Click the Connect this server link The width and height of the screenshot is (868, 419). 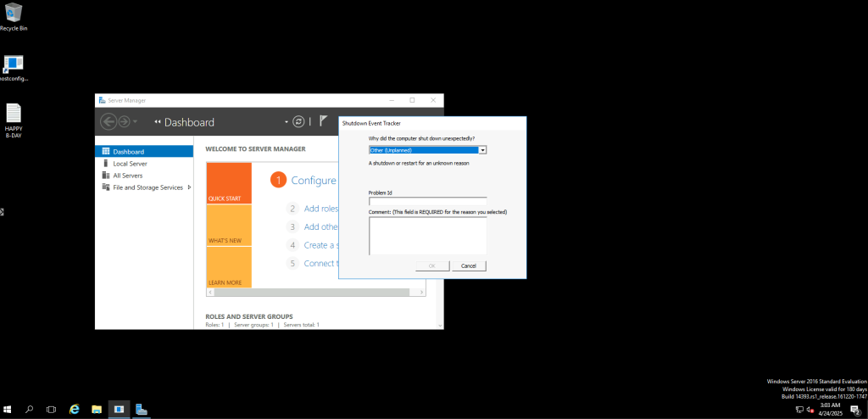point(321,263)
